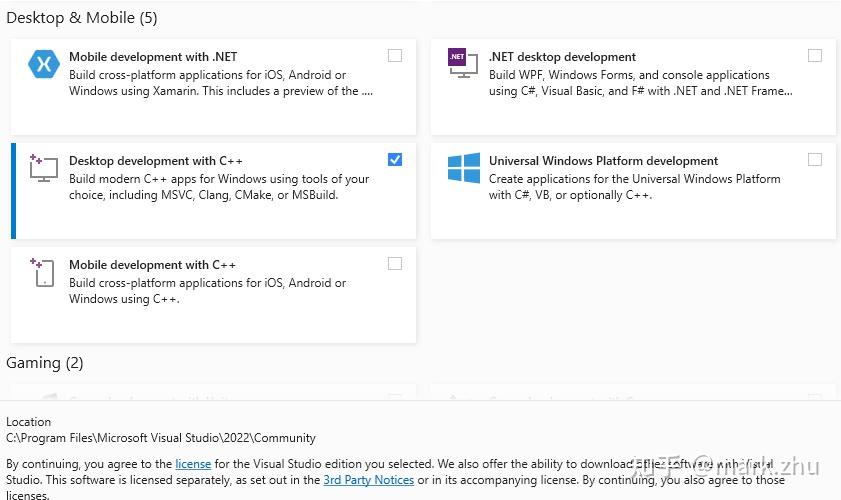Click the Xamarin mobile .NET icon
Viewport: 841px width, 500px height.
44,64
